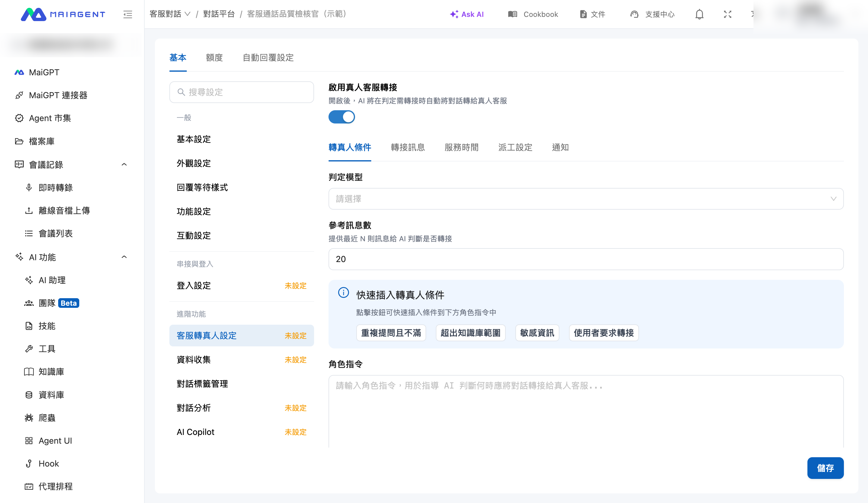This screenshot has width=868, height=503.
Task: Toggle 啟用真人客服轉接 switch
Action: tap(341, 117)
